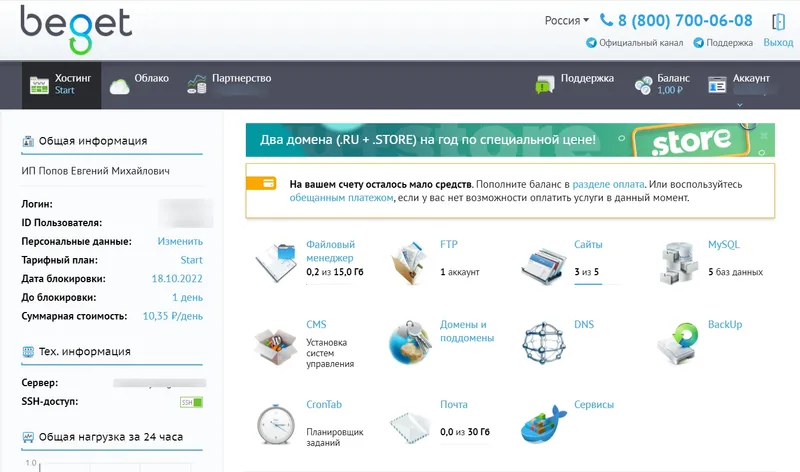The width and height of the screenshot is (800, 472).
Task: Open the CMS box icon
Action: tap(276, 346)
